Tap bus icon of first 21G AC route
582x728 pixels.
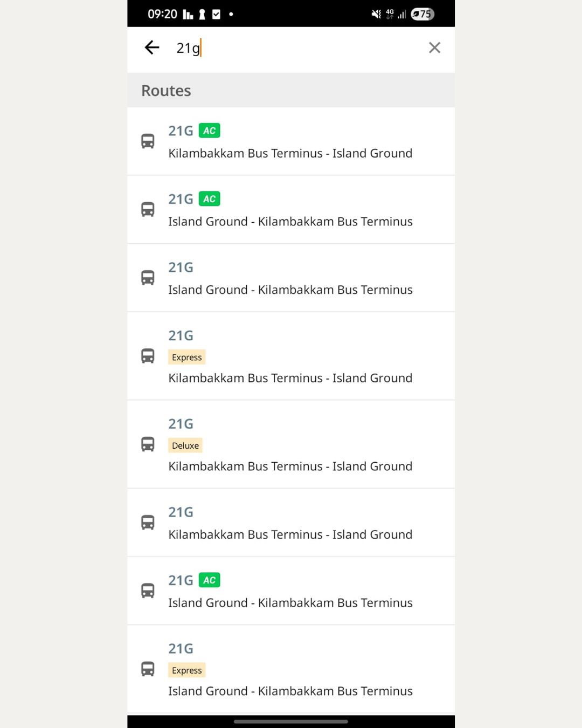point(148,141)
